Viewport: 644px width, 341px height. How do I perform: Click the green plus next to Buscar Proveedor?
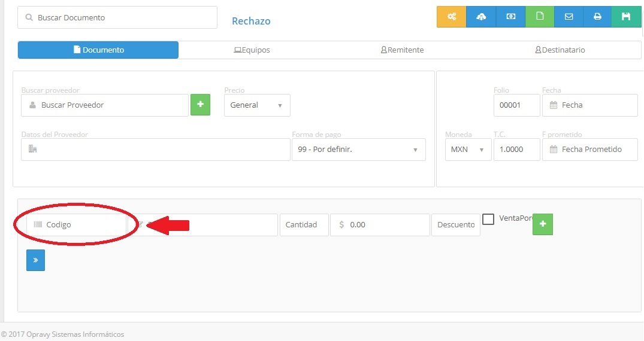point(200,105)
